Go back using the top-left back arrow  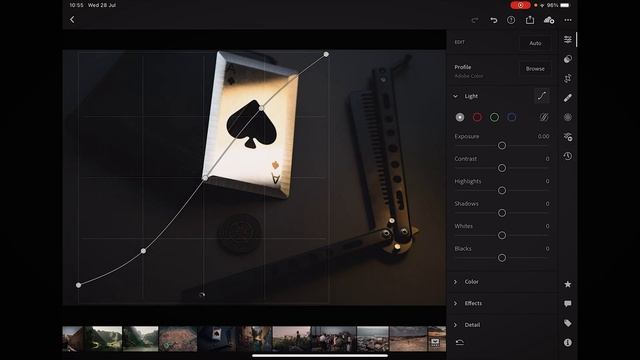point(72,20)
